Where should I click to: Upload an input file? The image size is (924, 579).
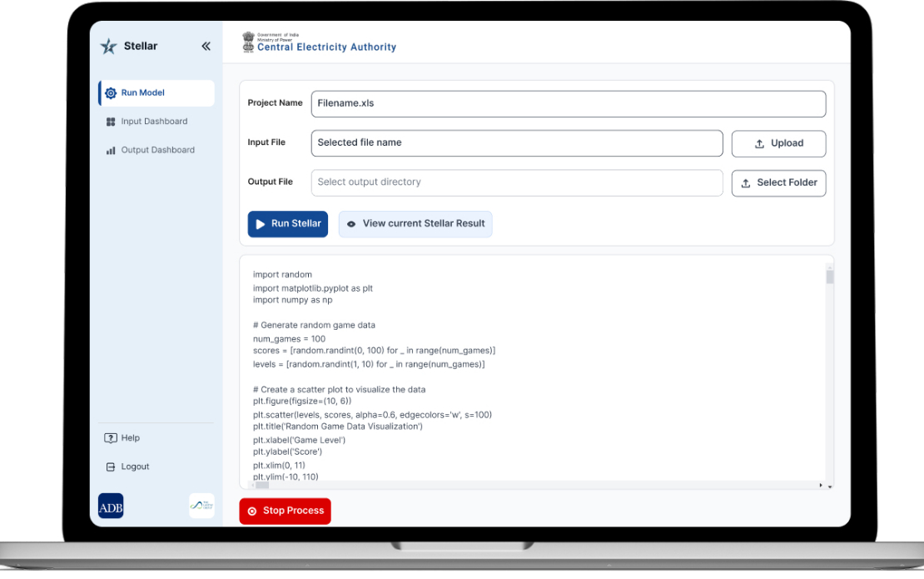tap(778, 144)
